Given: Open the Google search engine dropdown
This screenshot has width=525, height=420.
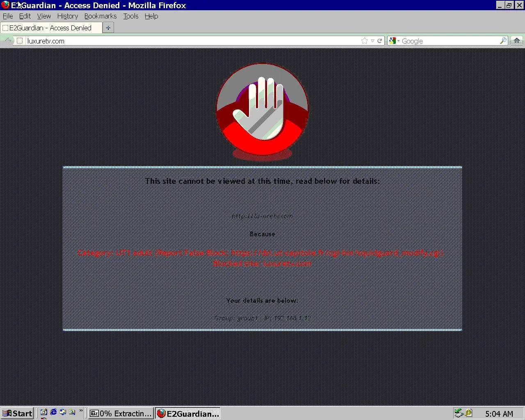Looking at the screenshot, I should pos(395,41).
